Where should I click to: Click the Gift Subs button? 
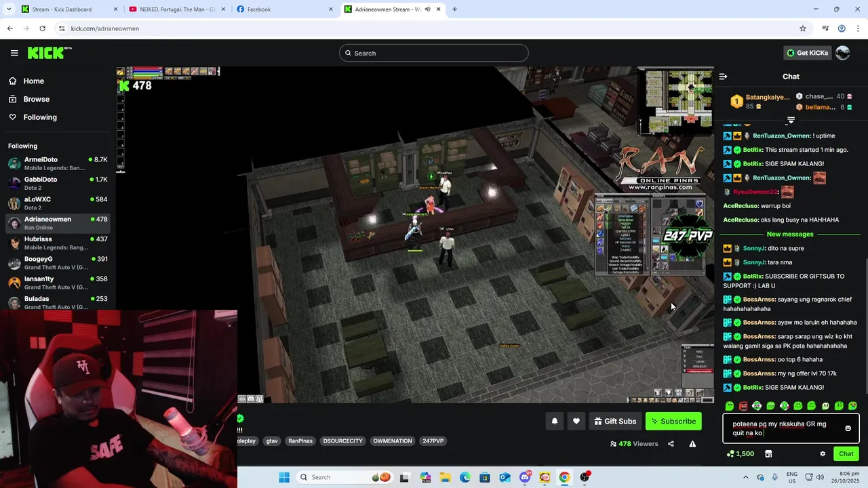(615, 421)
